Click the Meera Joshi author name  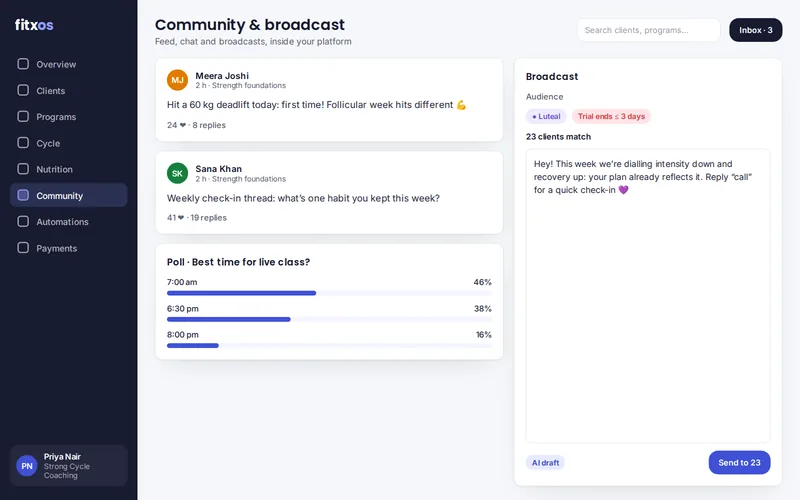click(x=222, y=76)
